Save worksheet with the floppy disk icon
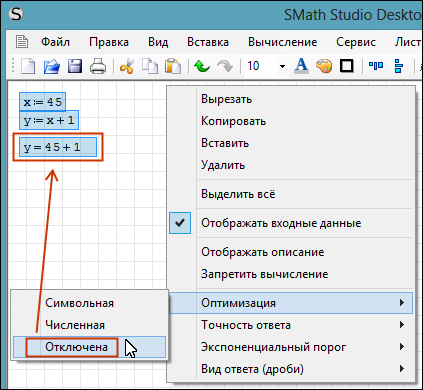423x390 pixels. tap(75, 66)
